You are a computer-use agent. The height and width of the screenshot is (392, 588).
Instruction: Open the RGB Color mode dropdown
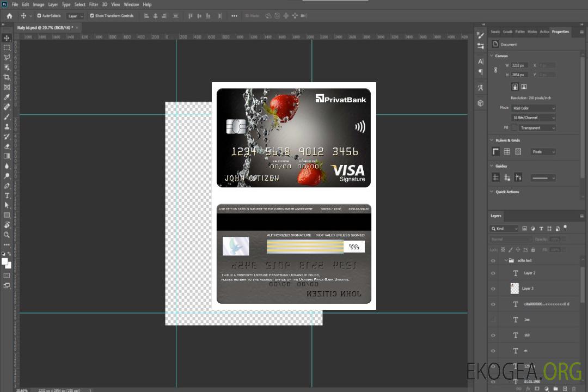coord(534,108)
